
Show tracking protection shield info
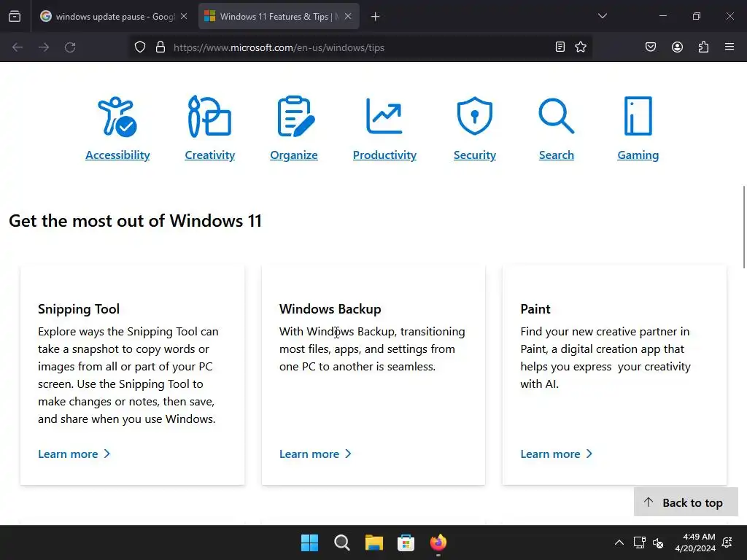[x=139, y=47]
